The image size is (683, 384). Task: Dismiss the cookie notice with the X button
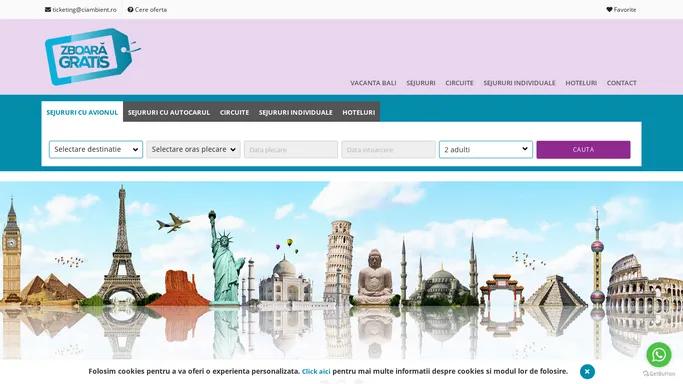coord(587,371)
